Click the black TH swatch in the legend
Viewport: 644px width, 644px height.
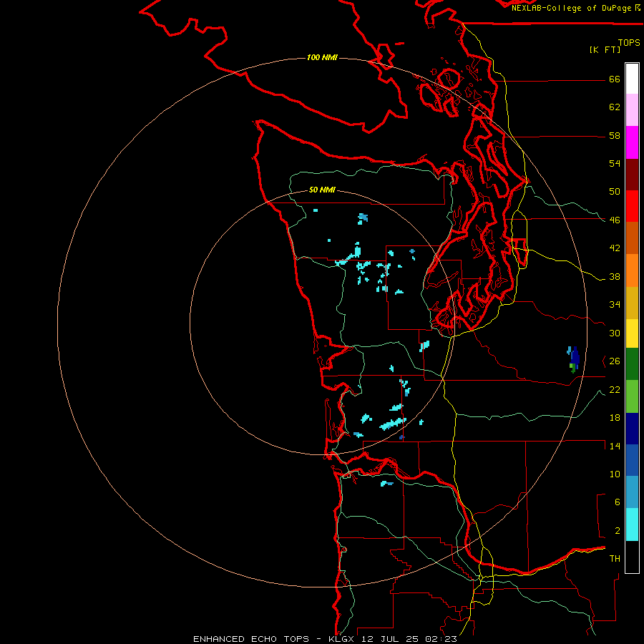pos(632,557)
